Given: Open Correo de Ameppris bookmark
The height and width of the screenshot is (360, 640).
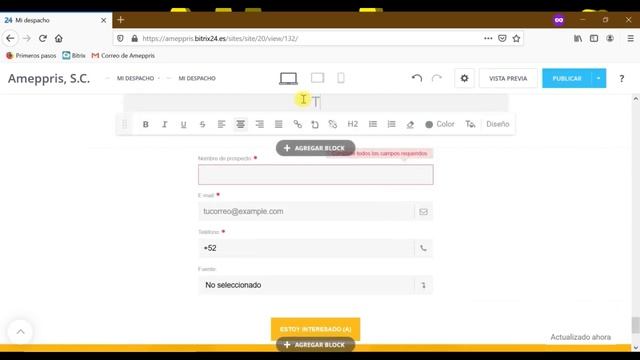Looking at the screenshot, I should pos(123,56).
